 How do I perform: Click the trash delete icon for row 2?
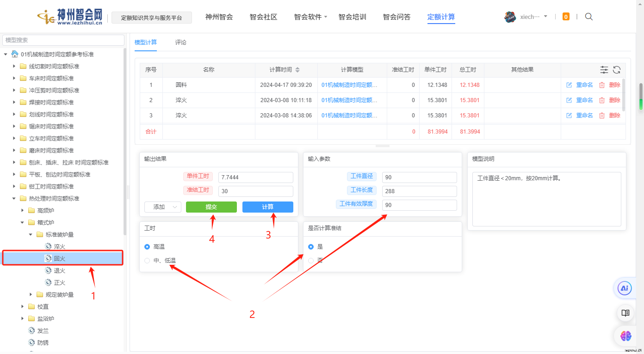coord(602,100)
